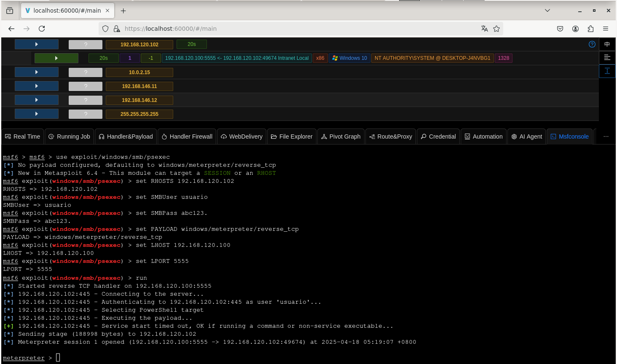
Task: Go to the WebDelivery tab
Action: 242,136
